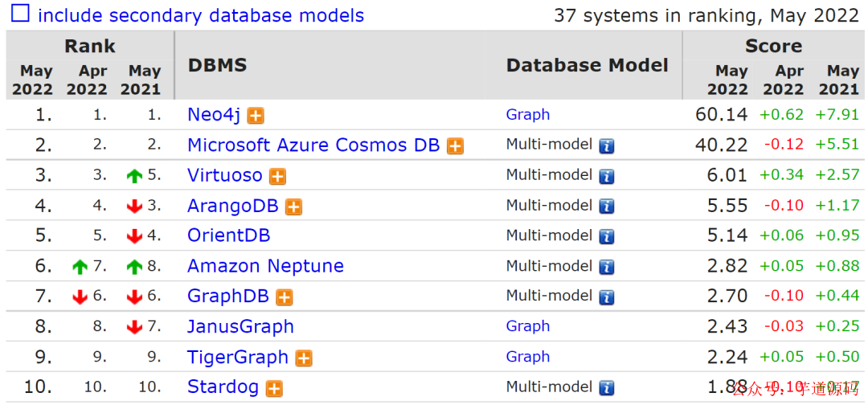This screenshot has width=868, height=405.
Task: Click the Database Model column header
Action: (x=588, y=65)
